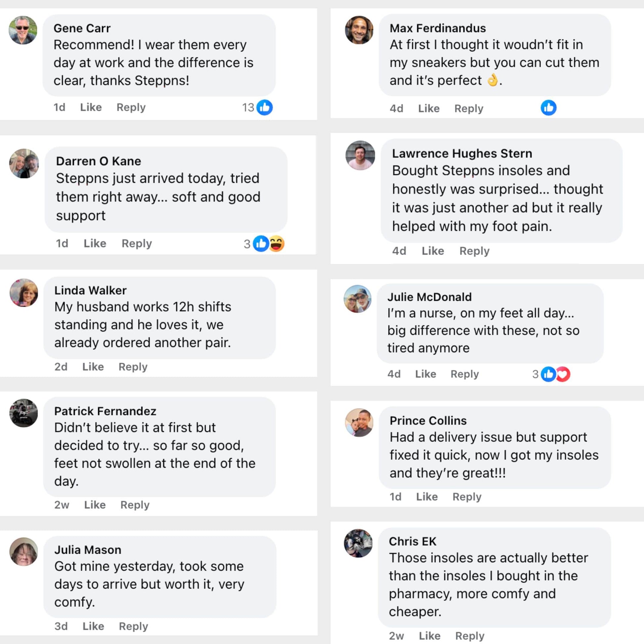Screen dimensions: 644x644
Task: Open Lawrence Hughes Stern's profile photo
Action: pyautogui.click(x=360, y=155)
